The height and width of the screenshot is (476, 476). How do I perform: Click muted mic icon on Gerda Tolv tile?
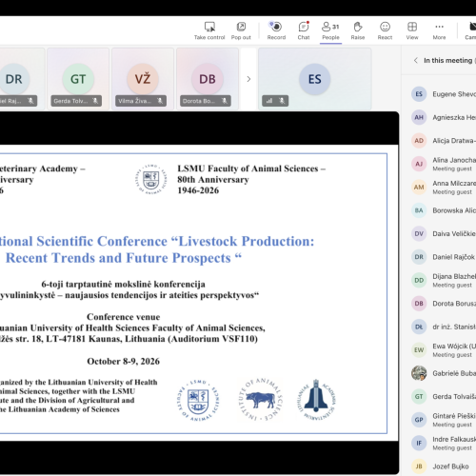click(95, 101)
